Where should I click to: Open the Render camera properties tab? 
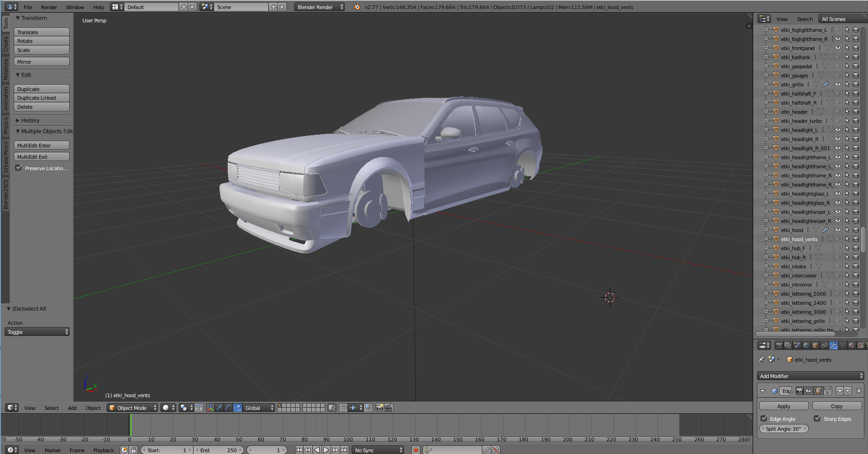[x=779, y=345]
